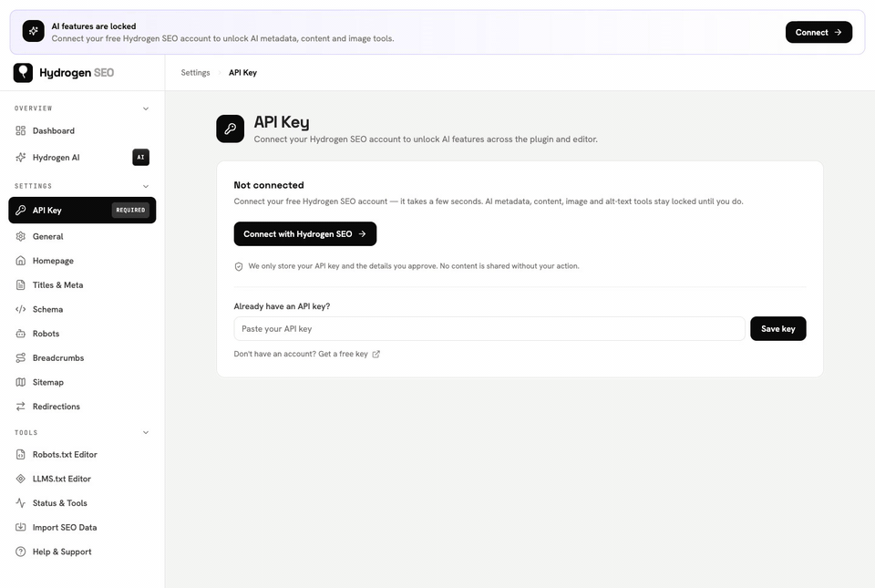Open Schema settings
The image size is (875, 588).
82,309
